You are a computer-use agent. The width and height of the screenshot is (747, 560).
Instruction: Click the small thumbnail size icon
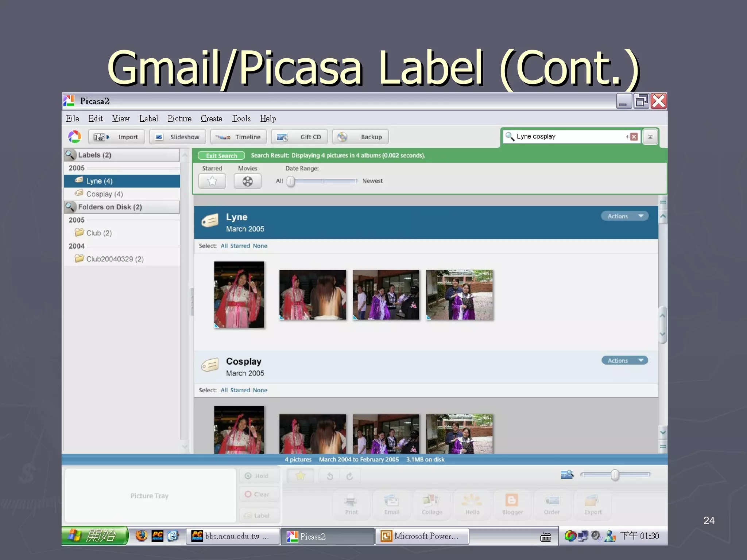coord(567,475)
